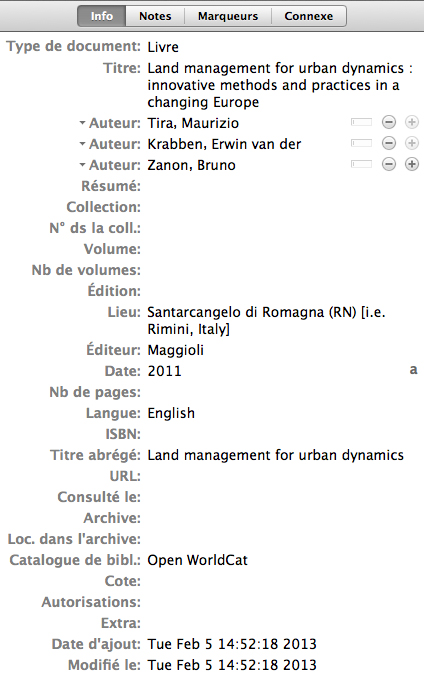Select the Info tab
Image resolution: width=424 pixels, height=680 pixels.
[102, 16]
